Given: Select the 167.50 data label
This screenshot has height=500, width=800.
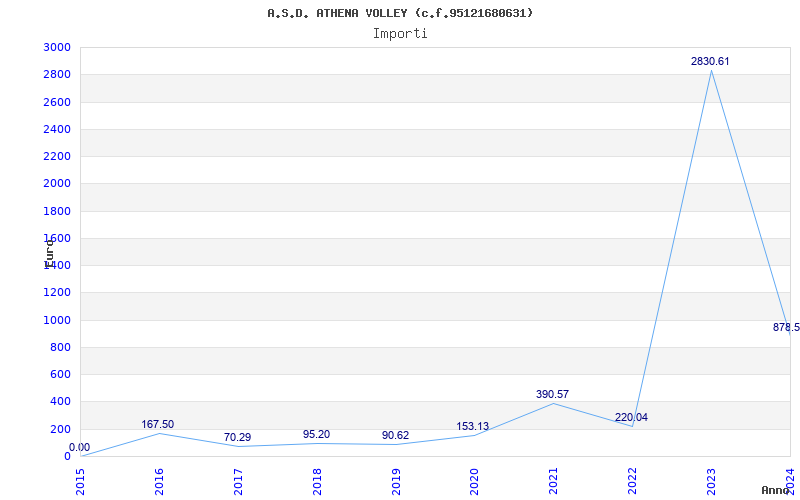Looking at the screenshot, I should click(158, 424).
